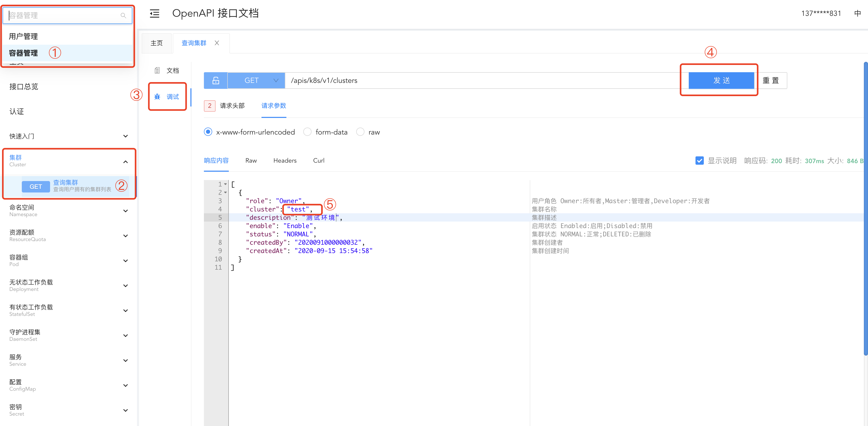Open the GET method dropdown
This screenshot has height=426, width=868.
pos(256,81)
